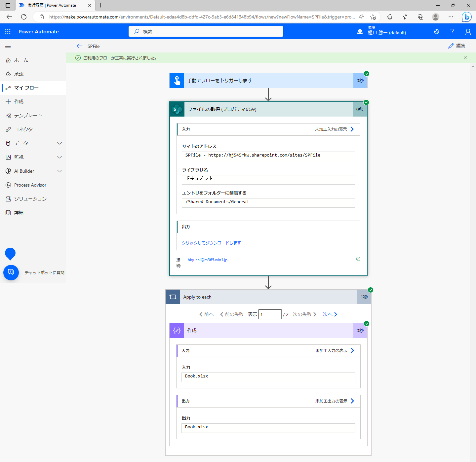Open Process Advisor in sidebar
This screenshot has height=462, width=476.
[33, 185]
